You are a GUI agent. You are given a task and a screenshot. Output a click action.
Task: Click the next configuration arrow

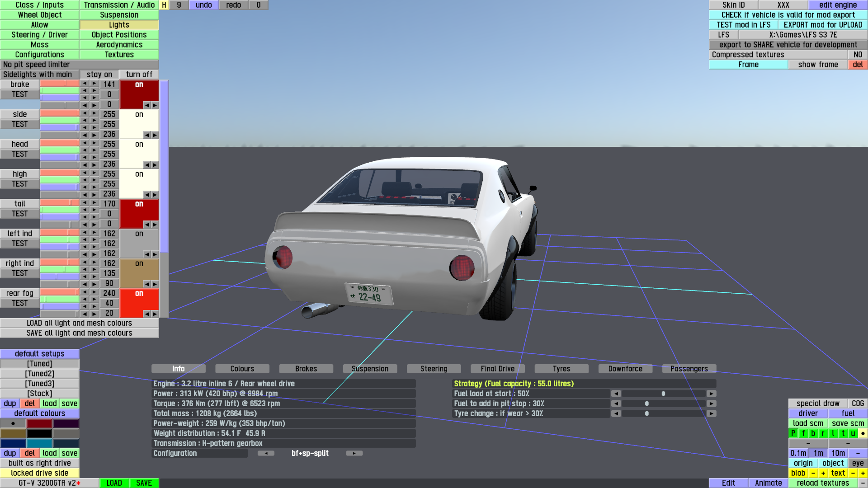(x=354, y=453)
